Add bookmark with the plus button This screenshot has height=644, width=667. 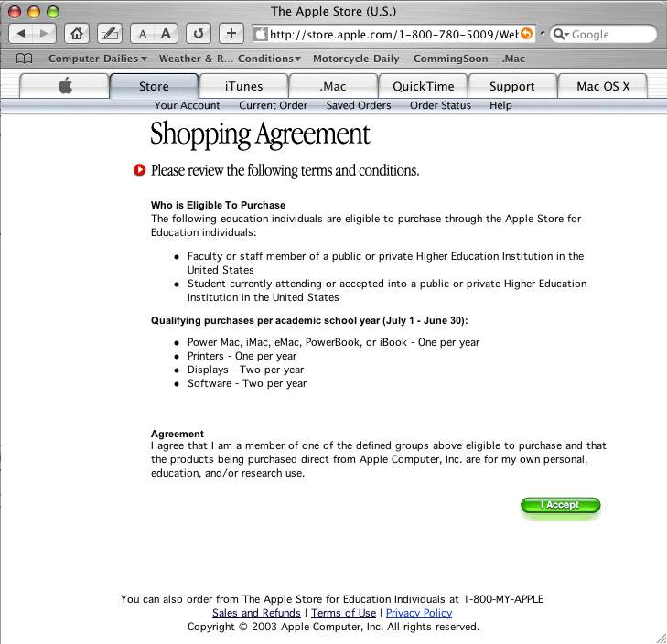click(231, 34)
